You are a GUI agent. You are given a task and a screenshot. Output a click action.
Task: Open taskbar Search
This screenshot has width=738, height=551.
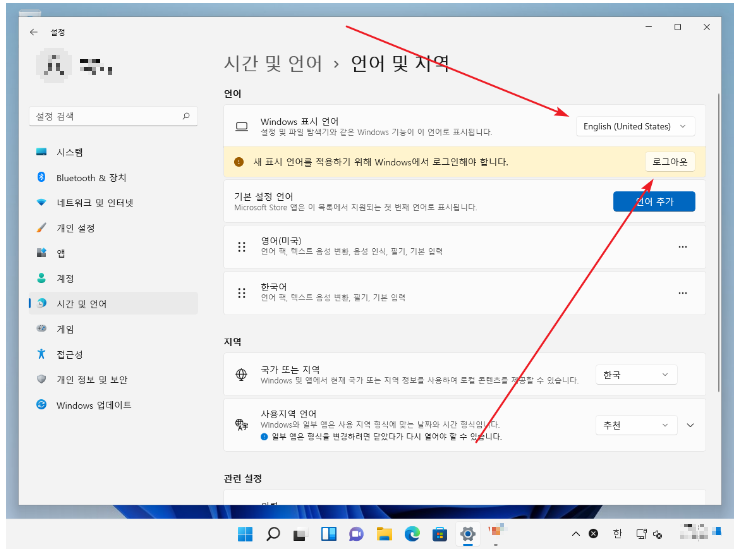tap(273, 534)
